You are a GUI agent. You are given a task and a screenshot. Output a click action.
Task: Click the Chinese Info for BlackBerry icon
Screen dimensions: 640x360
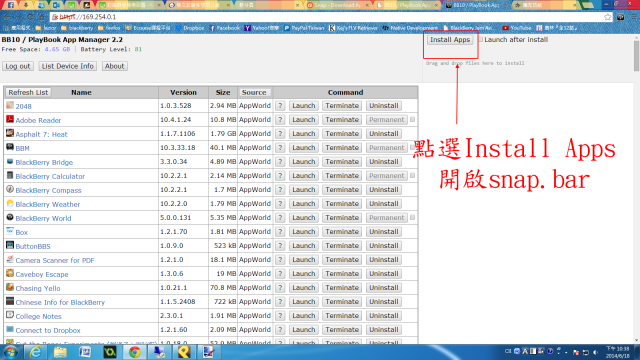(10, 301)
